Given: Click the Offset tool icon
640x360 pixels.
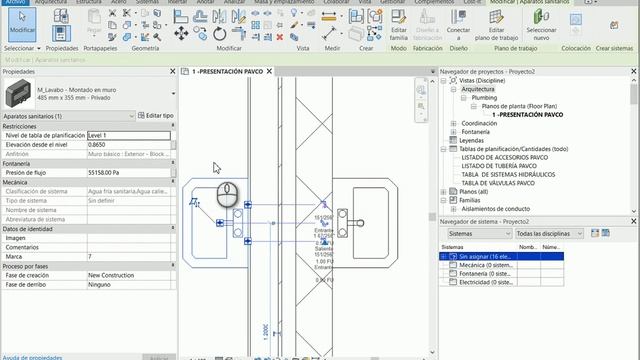Looking at the screenshot, I should click(200, 17).
